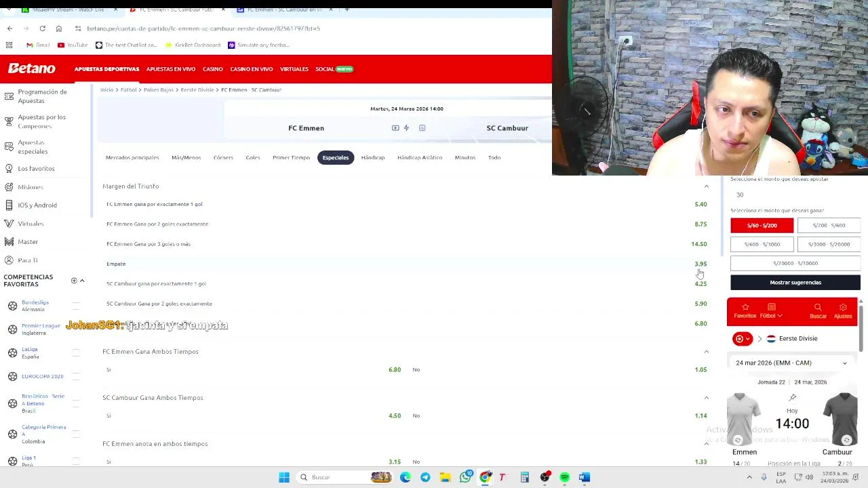Screen dimensions: 868x488
Task: Open Los Favoritos in the sidebar
Action: coord(36,168)
